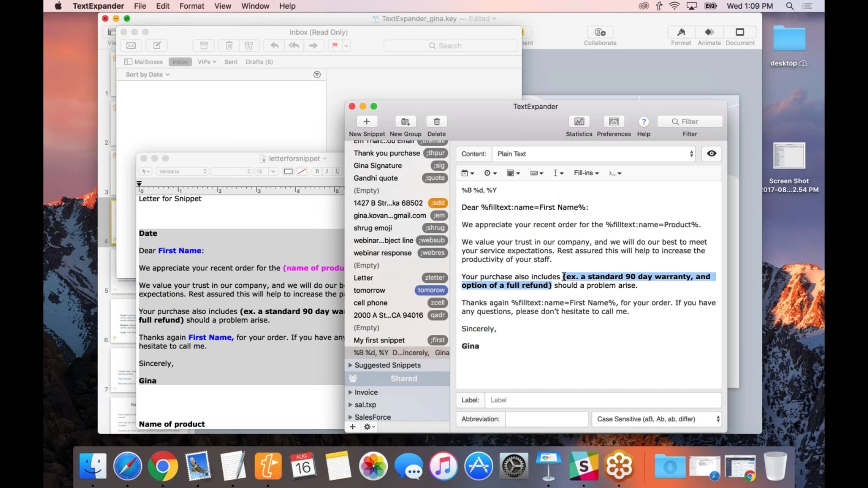Viewport: 868px width, 488px height.
Task: Expand the Invoice group
Action: (x=350, y=392)
